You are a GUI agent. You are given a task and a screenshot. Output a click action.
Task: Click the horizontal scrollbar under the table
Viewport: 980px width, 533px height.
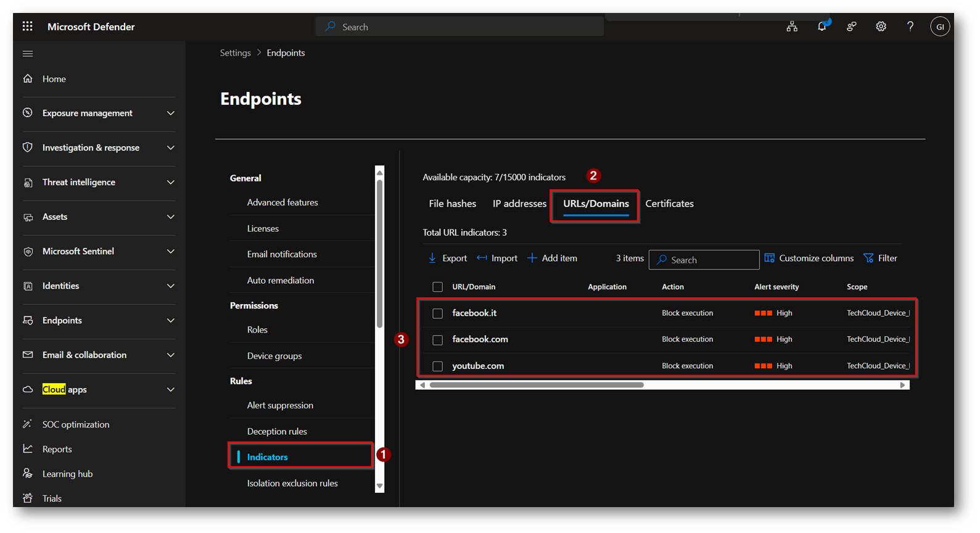pyautogui.click(x=537, y=385)
